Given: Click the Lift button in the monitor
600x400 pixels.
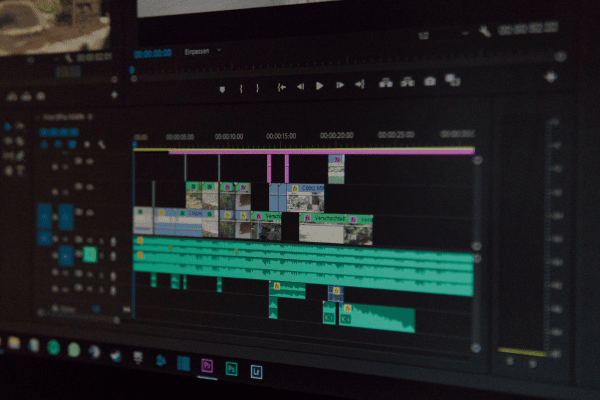Looking at the screenshot, I should tap(384, 83).
